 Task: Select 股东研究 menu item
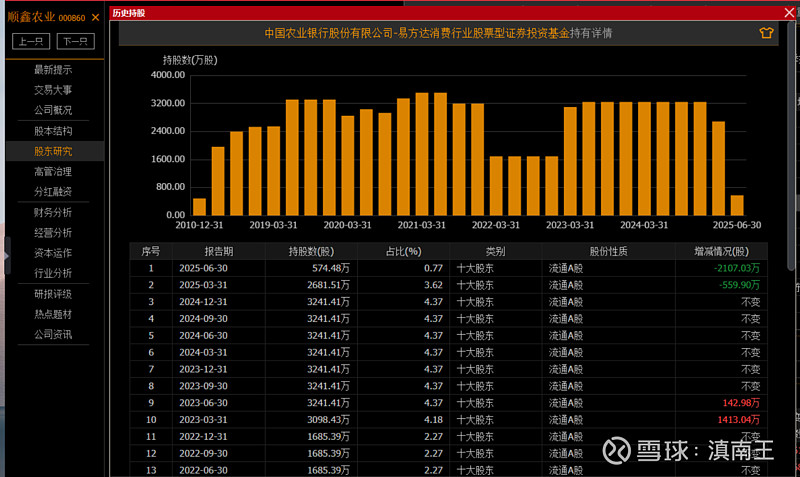click(x=53, y=152)
